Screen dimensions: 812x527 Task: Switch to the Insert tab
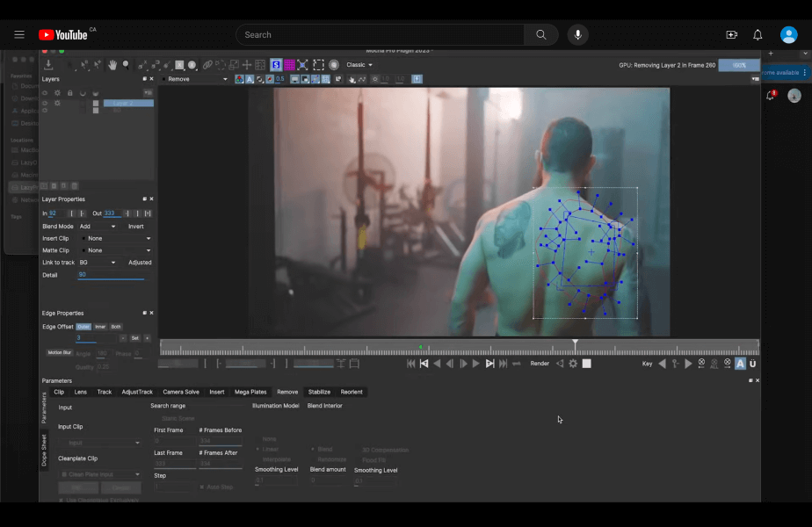click(x=216, y=392)
